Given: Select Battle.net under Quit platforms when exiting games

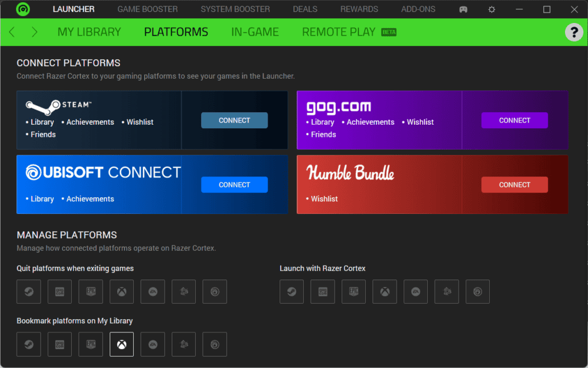Looking at the screenshot, I should pos(184,292).
